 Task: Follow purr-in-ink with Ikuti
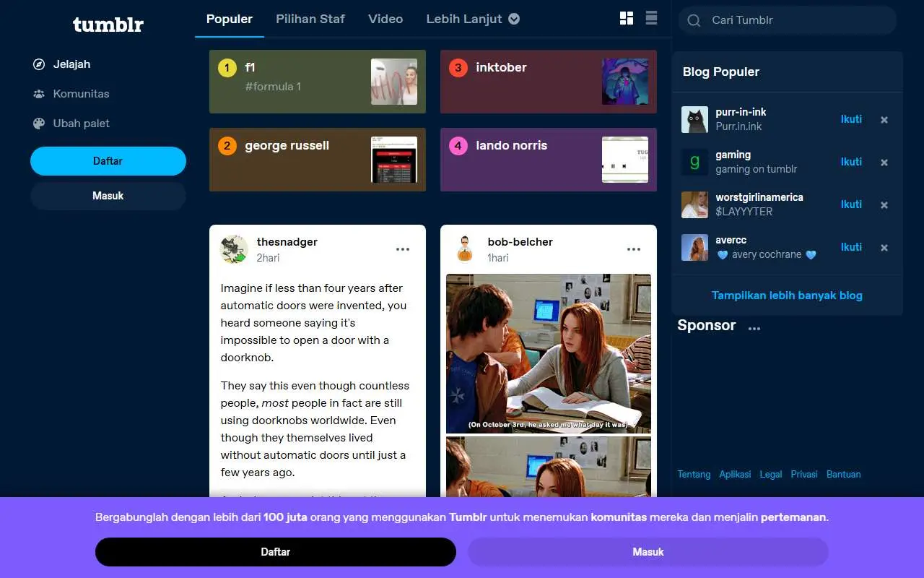click(x=851, y=119)
